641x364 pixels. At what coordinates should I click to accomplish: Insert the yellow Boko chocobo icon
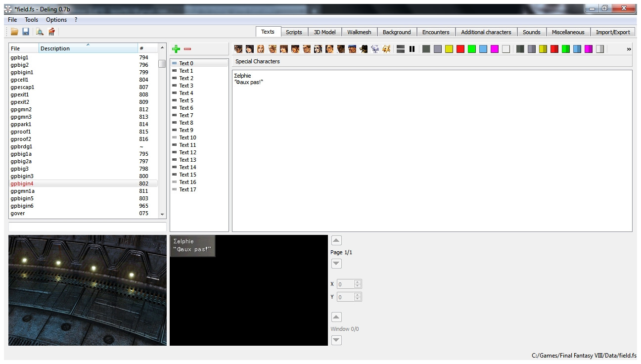click(386, 49)
